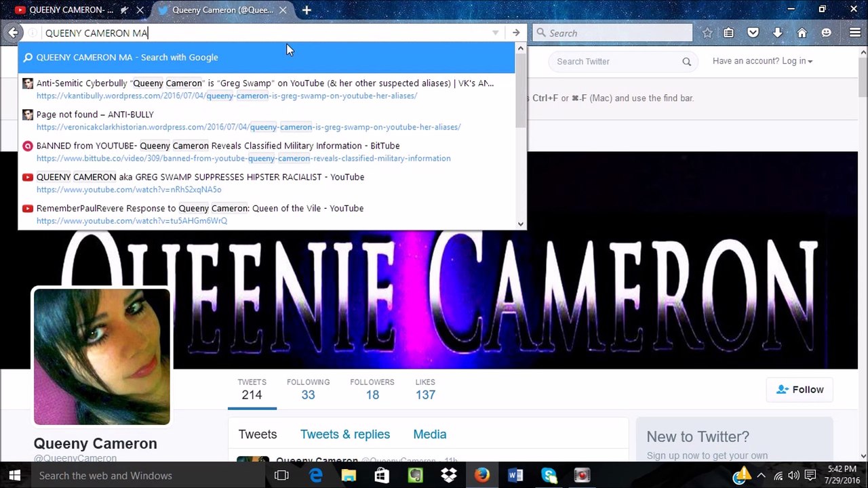Close the Queeny Cameron Twitter tab
This screenshot has width=868, height=488.
(x=283, y=10)
